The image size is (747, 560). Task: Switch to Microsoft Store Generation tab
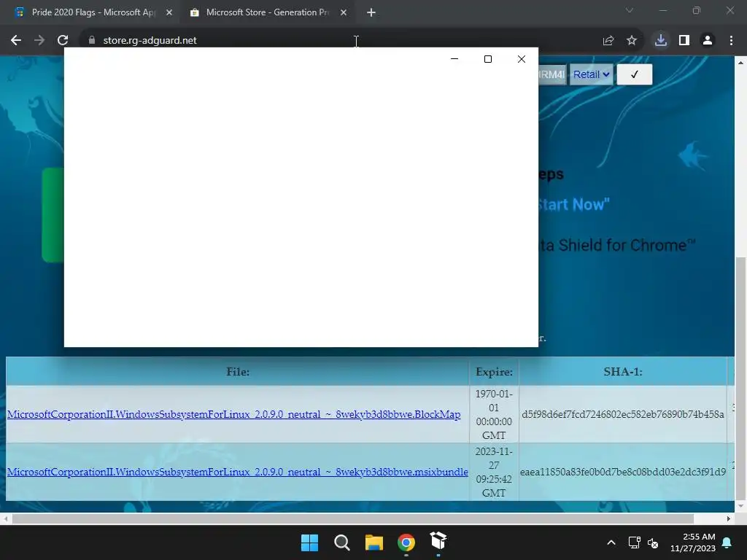[x=267, y=12]
